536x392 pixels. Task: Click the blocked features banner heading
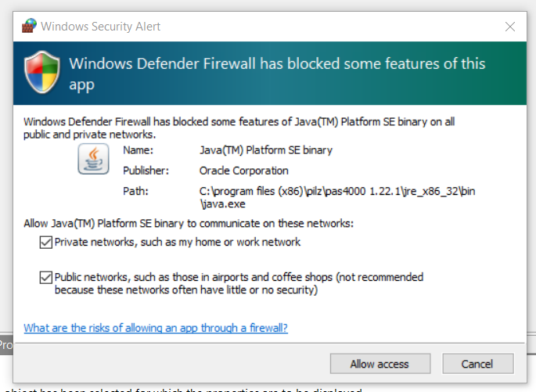point(277,74)
